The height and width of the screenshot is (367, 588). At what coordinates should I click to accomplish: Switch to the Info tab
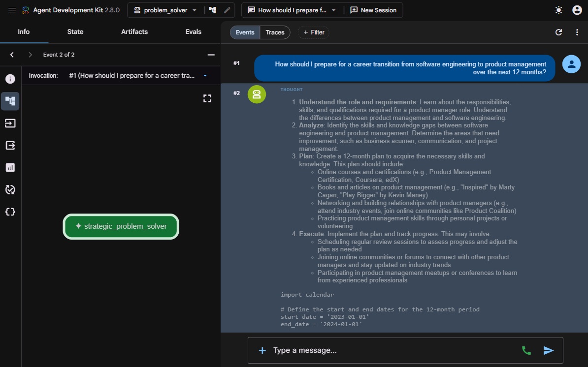click(24, 32)
